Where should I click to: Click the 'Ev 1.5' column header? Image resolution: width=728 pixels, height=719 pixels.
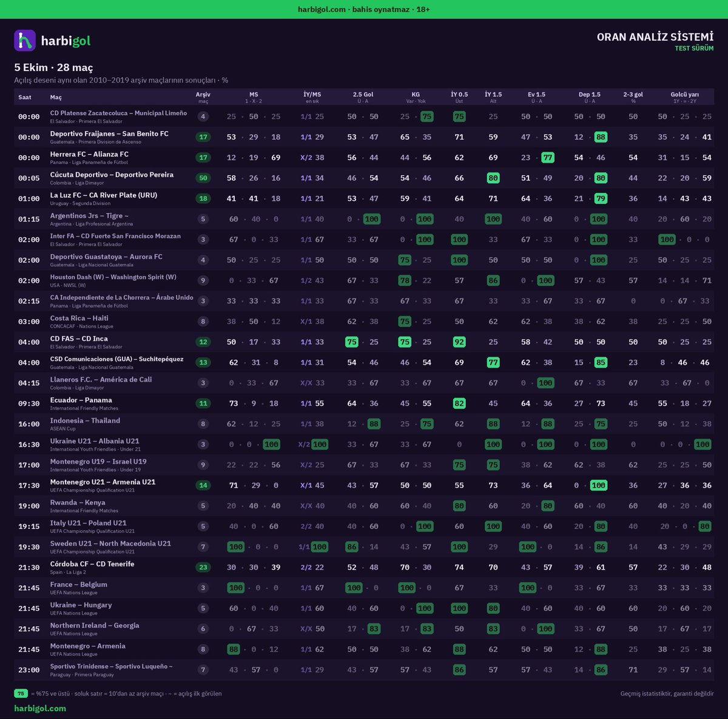(x=537, y=96)
